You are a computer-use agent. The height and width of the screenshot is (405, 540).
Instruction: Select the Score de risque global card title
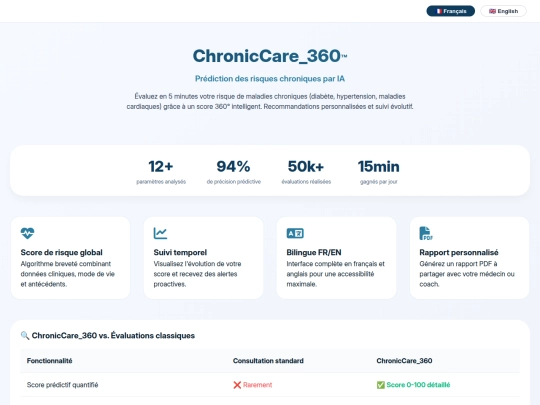(x=62, y=252)
